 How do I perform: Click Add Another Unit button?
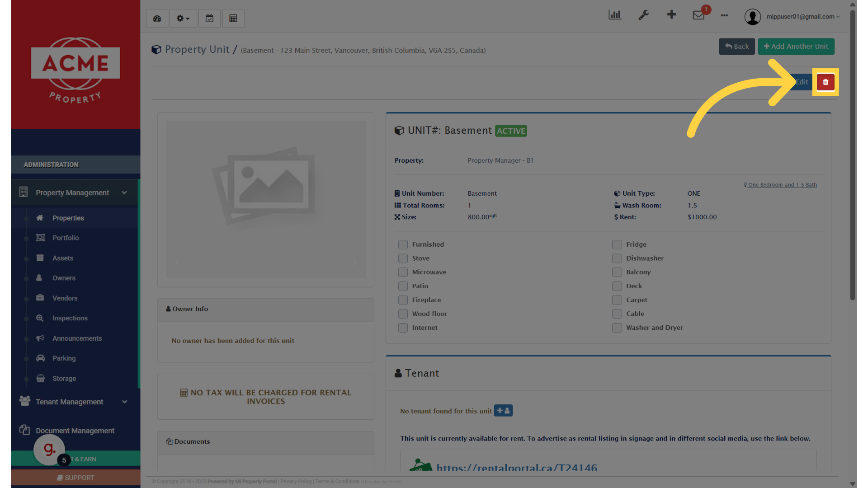(x=796, y=47)
